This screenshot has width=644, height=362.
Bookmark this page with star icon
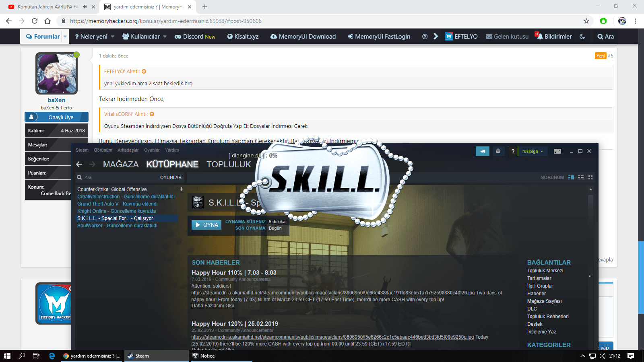point(586,21)
